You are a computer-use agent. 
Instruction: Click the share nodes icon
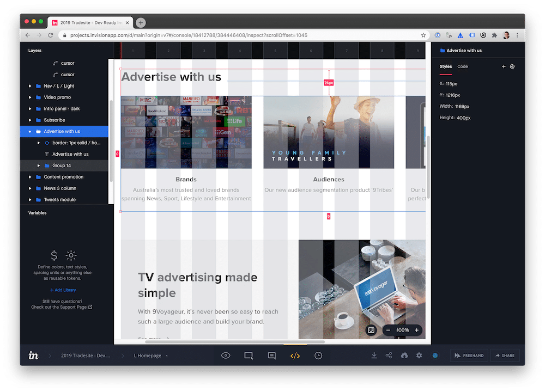389,355
